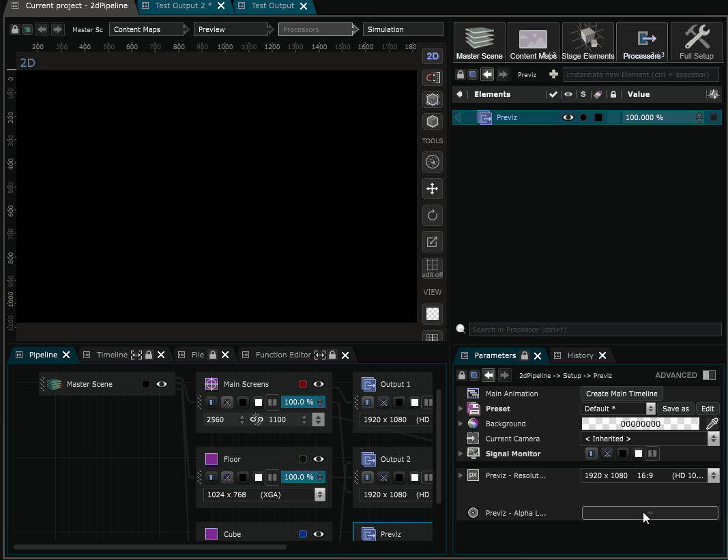The width and height of the screenshot is (728, 560).
Task: Toggle Master Scene visibility eye in Pipeline
Action: pos(162,384)
